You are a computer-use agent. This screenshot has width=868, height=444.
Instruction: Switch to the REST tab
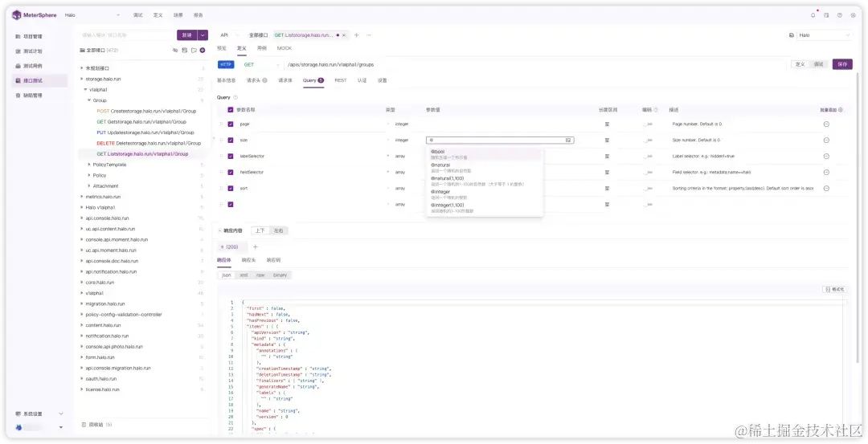pyautogui.click(x=341, y=80)
